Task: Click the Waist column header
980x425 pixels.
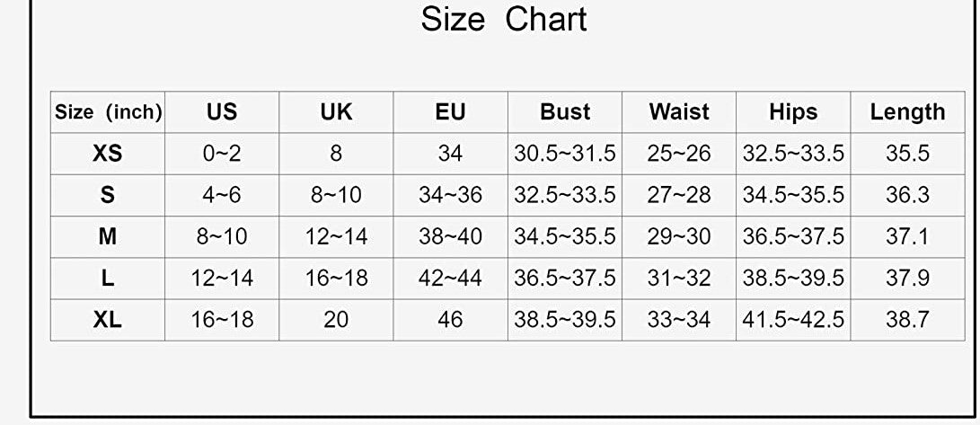Action: coord(679,112)
